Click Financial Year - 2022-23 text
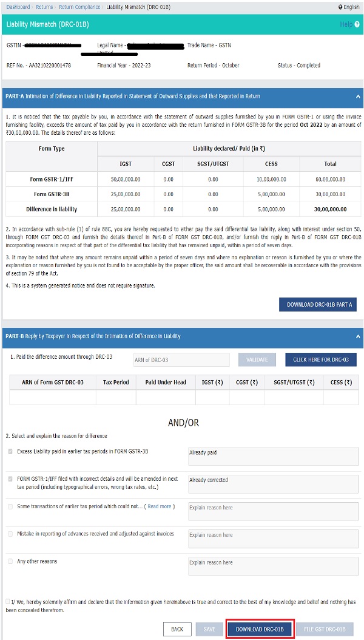Screen dimensions: 364x640 [124, 66]
